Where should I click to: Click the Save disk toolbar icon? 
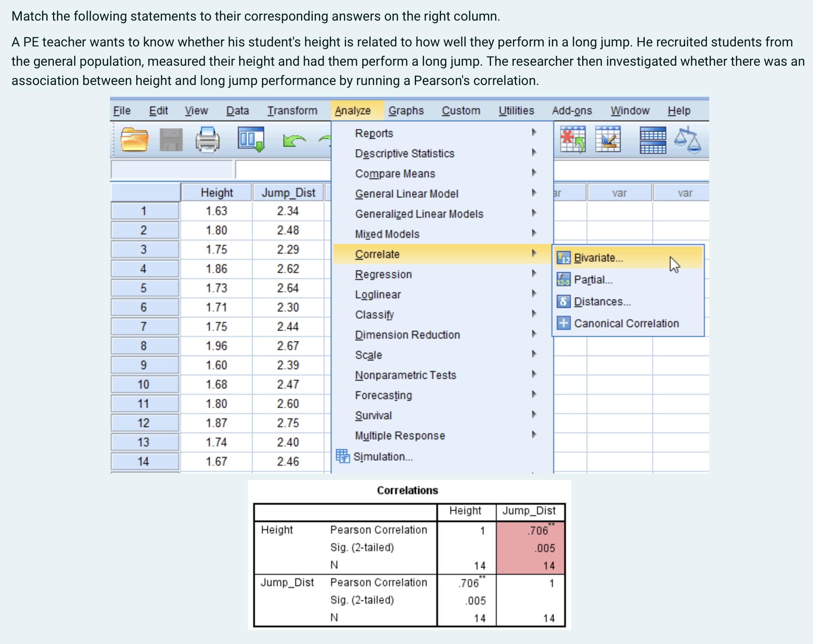171,140
